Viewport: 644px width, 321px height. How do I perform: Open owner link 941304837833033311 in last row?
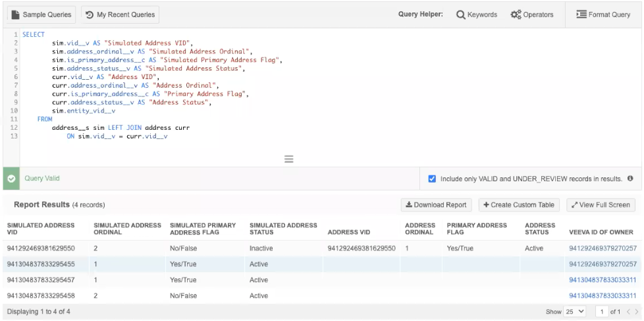pos(603,296)
